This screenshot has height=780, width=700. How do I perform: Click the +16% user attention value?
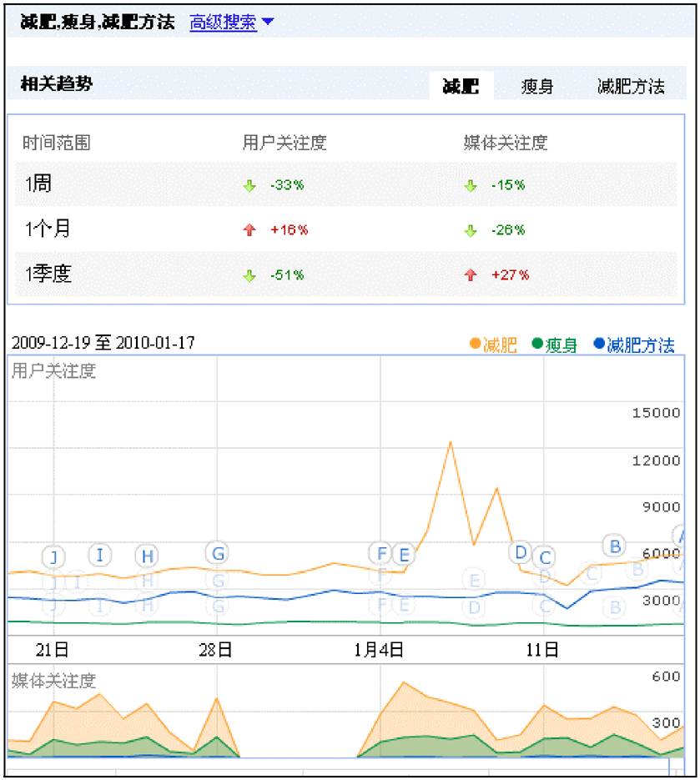coord(289,229)
